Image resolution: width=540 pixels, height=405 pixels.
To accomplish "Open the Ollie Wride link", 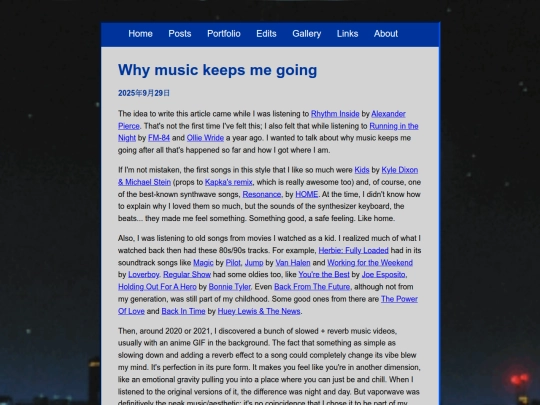I will tap(205, 138).
